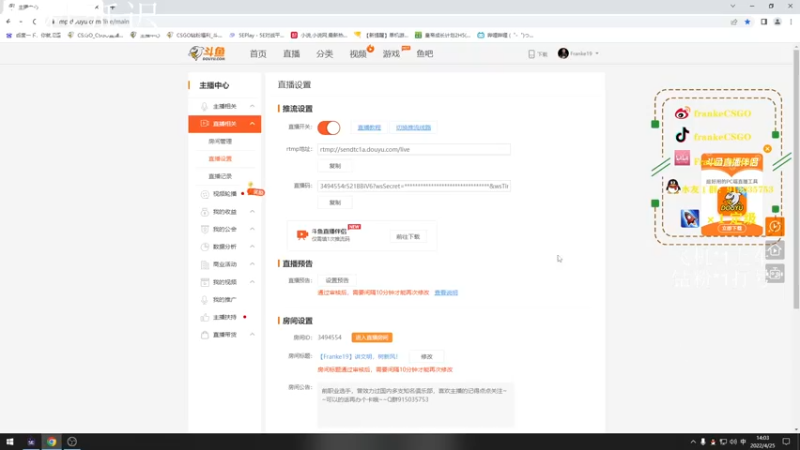Viewport: 800px width, 450px height.
Task: Expand the 我的收益 section chevron
Action: point(252,212)
